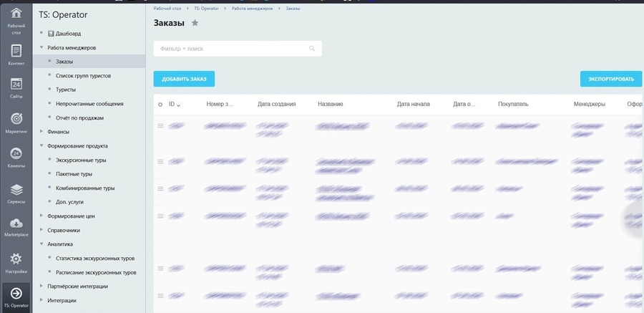Open the Клиенты sidebar icon
The height and width of the screenshot is (313, 644).
pyautogui.click(x=16, y=154)
